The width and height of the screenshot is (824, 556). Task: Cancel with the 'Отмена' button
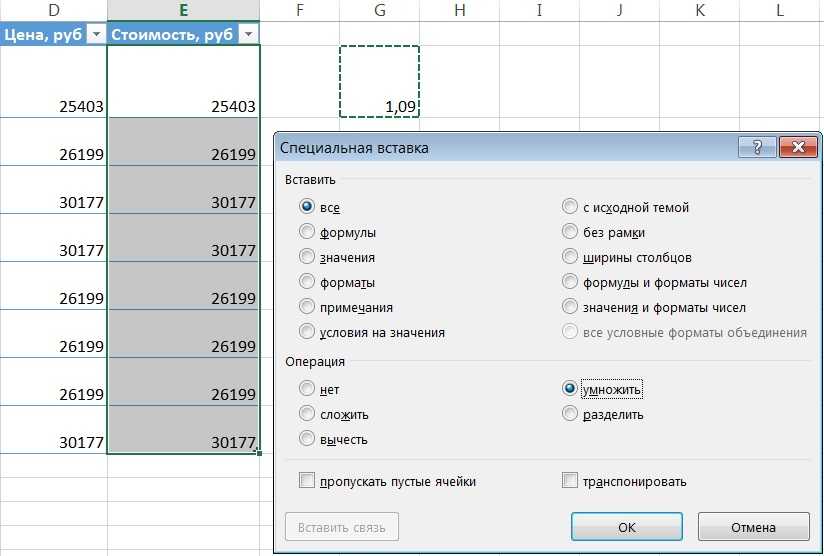[x=754, y=527]
